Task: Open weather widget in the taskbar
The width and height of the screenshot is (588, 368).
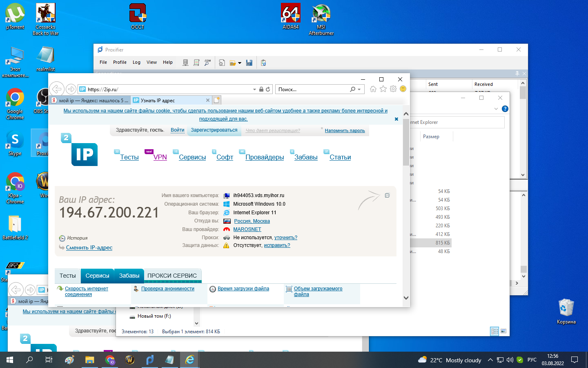Action: [450, 360]
